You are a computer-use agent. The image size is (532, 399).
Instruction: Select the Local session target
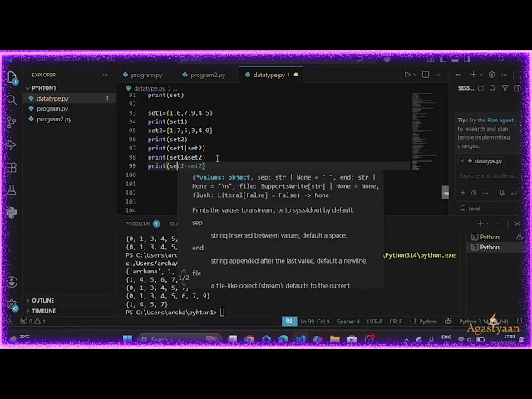tap(470, 209)
